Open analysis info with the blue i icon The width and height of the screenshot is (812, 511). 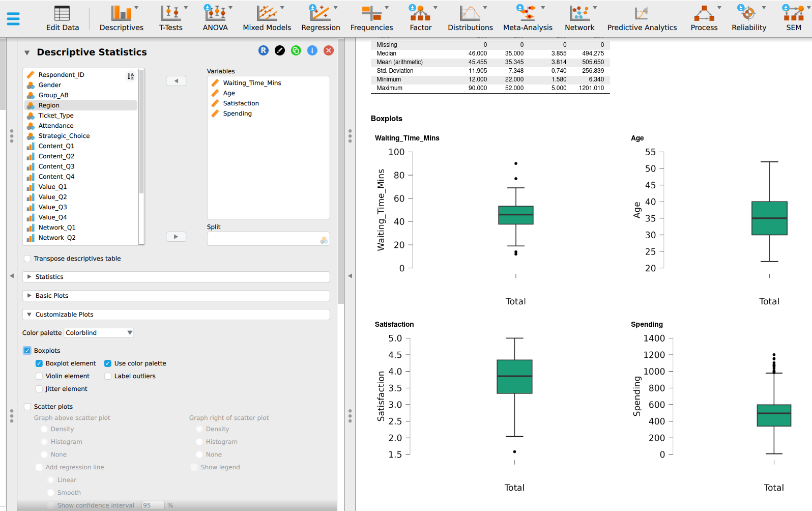point(312,50)
